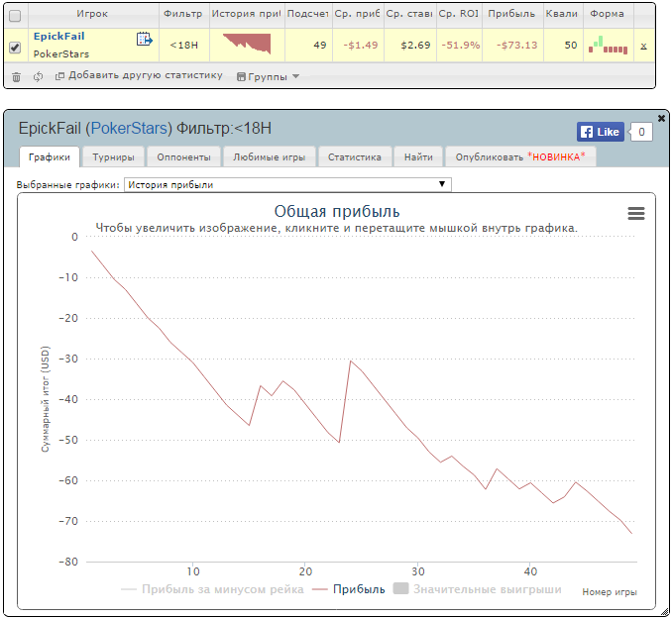Click the PokerStars text under EpickFail
The height and width of the screenshot is (619, 672).
tap(61, 53)
